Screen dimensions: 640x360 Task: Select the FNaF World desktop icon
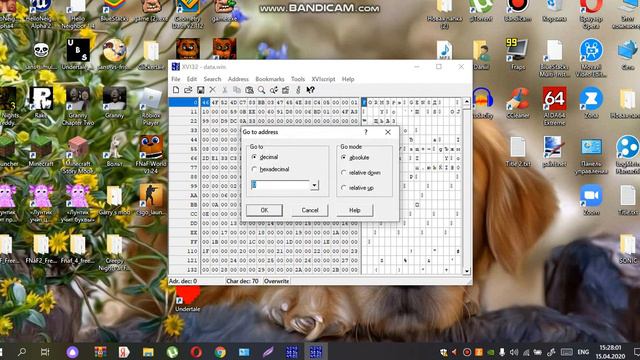[x=151, y=154]
